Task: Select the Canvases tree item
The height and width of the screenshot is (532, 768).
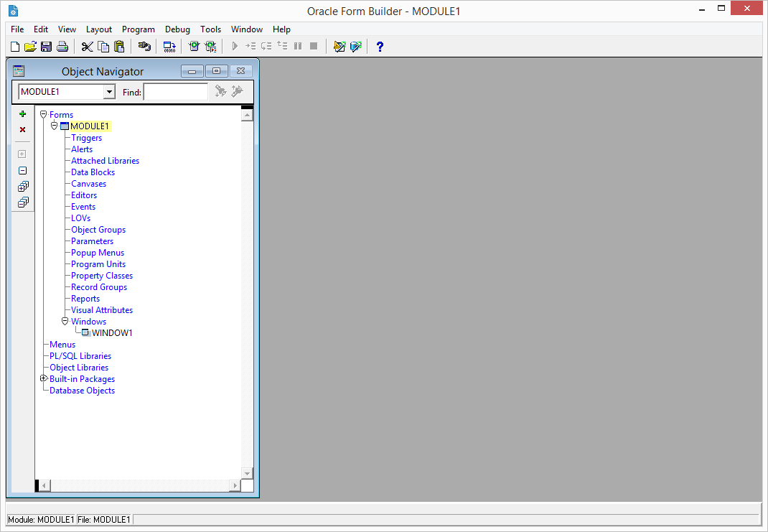Action: click(x=89, y=184)
